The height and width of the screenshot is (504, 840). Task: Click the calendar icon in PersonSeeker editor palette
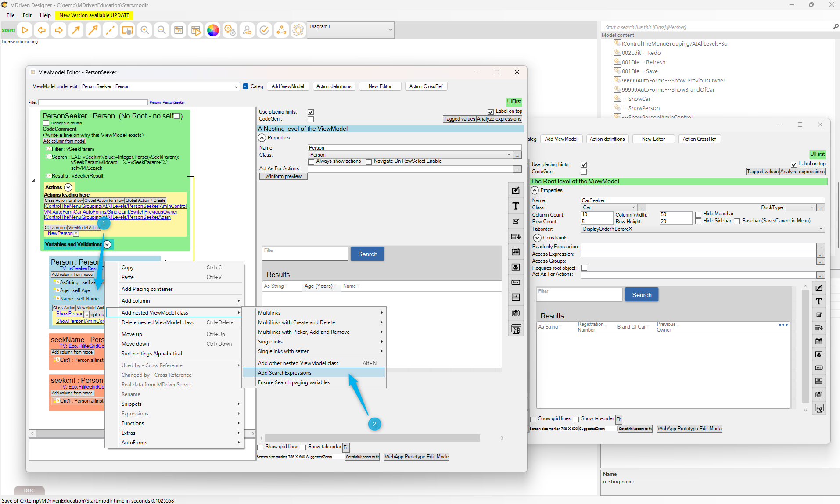[516, 252]
